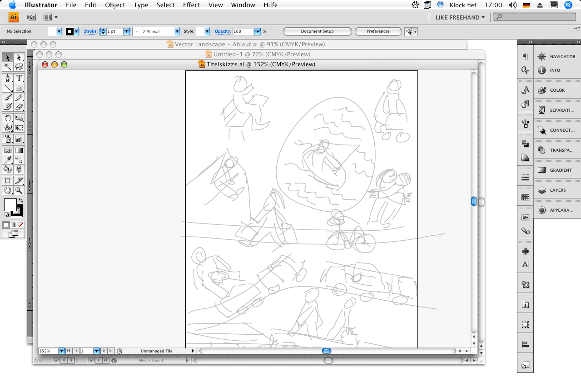
Task: Click the Fill color swatch in toolbox
Action: point(10,204)
